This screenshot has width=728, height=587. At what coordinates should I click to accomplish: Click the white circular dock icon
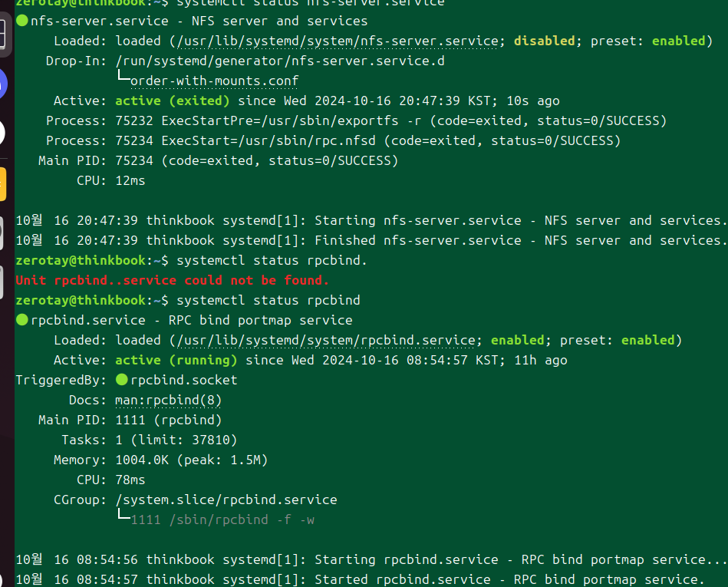click(3, 133)
